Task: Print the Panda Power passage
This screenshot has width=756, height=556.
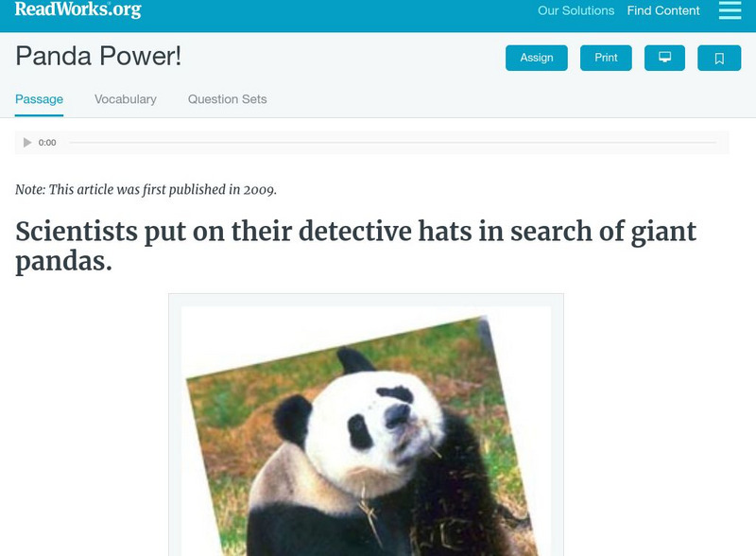Action: (x=606, y=57)
